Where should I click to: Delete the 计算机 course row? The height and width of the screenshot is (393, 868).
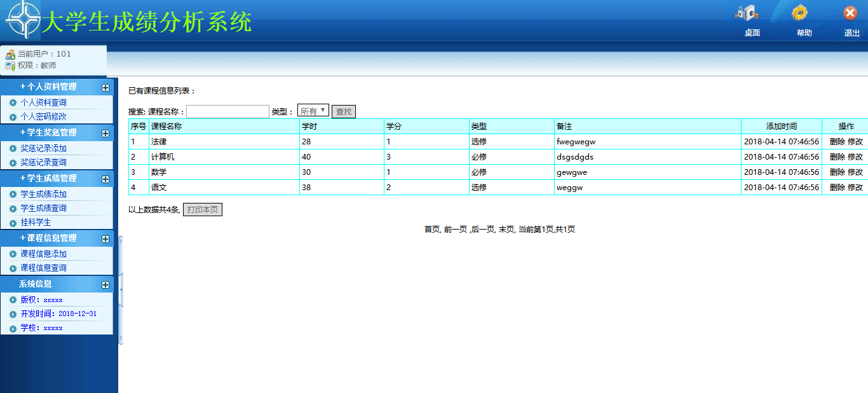click(837, 157)
